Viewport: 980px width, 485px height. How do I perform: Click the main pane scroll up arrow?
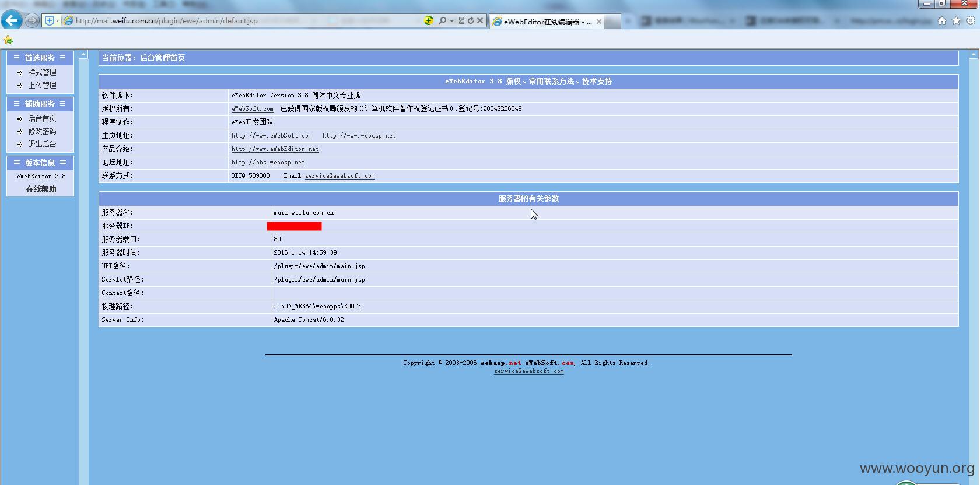973,54
